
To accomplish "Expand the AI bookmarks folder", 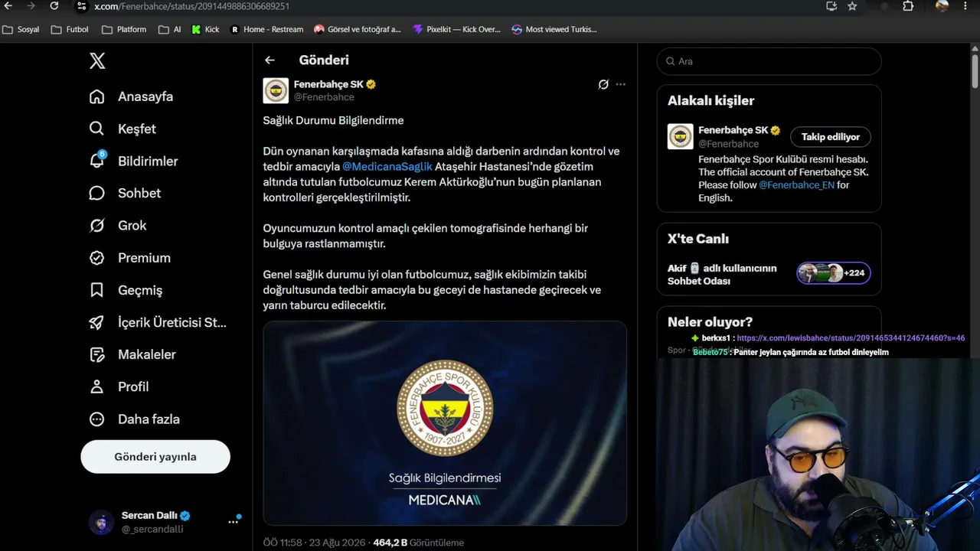I will (170, 29).
